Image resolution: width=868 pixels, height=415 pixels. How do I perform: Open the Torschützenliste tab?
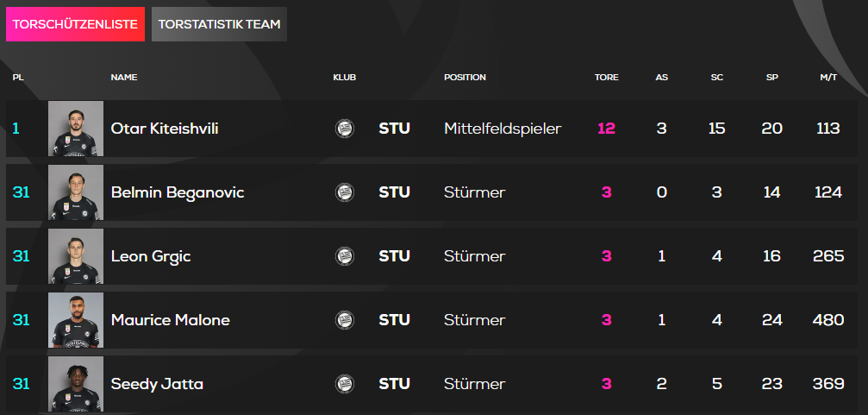[75, 24]
